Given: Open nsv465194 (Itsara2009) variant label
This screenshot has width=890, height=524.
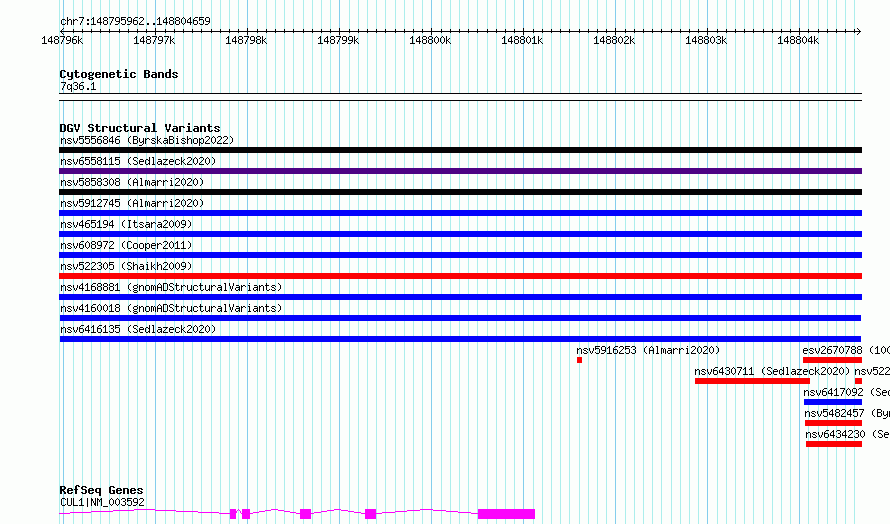Looking at the screenshot, I should [126, 224].
